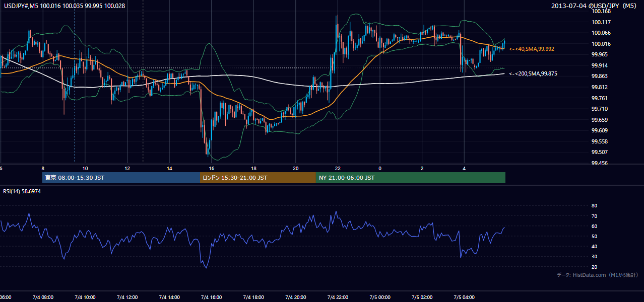Screen dimensions: 644x302
Task: Click hour tick 12 under price chart
Action: (127, 169)
